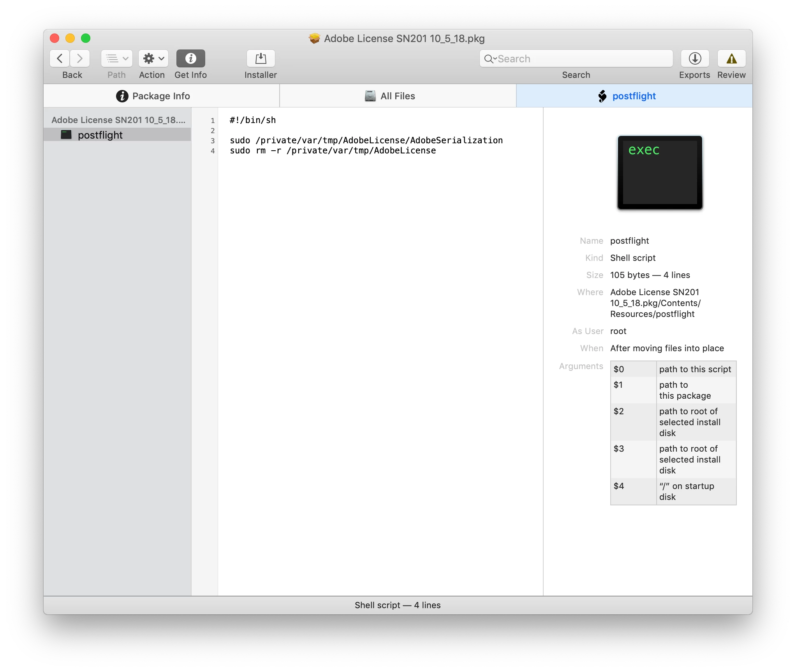The width and height of the screenshot is (796, 672).
Task: Click the green zoom window button
Action: [86, 38]
